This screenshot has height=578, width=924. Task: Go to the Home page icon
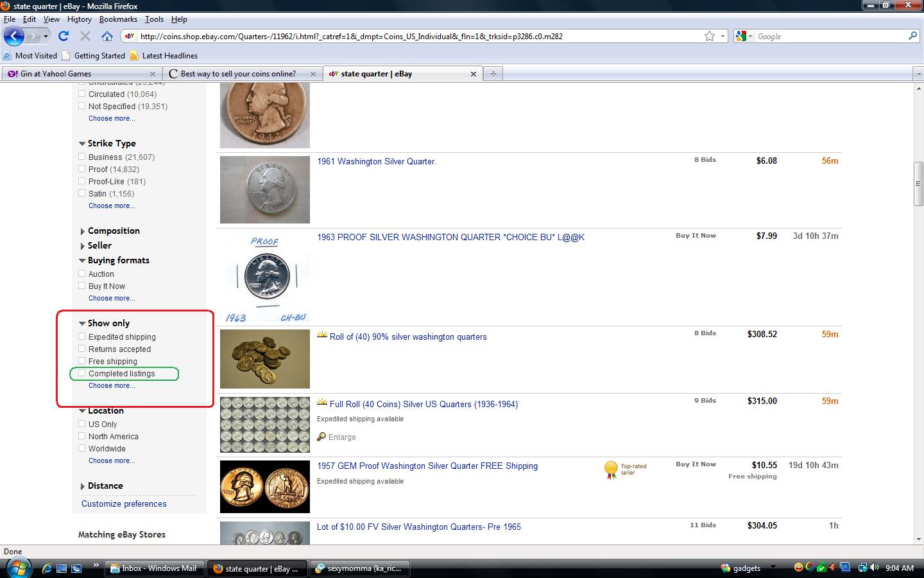click(107, 37)
